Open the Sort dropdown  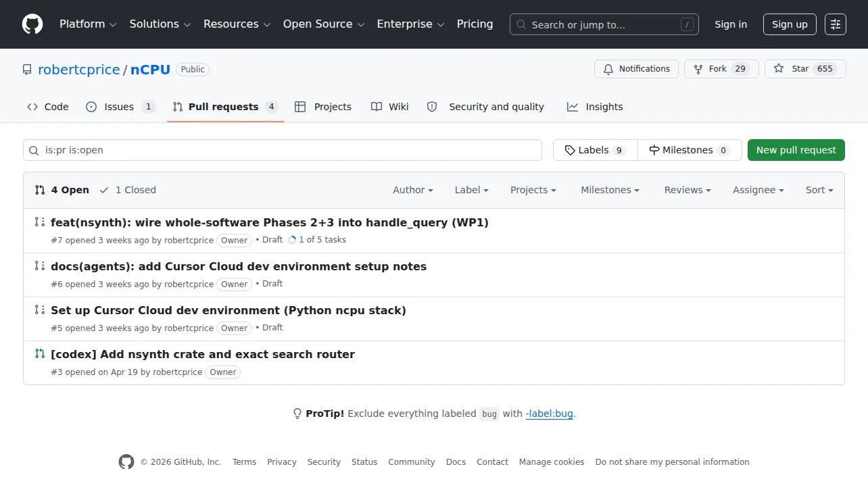(x=819, y=190)
